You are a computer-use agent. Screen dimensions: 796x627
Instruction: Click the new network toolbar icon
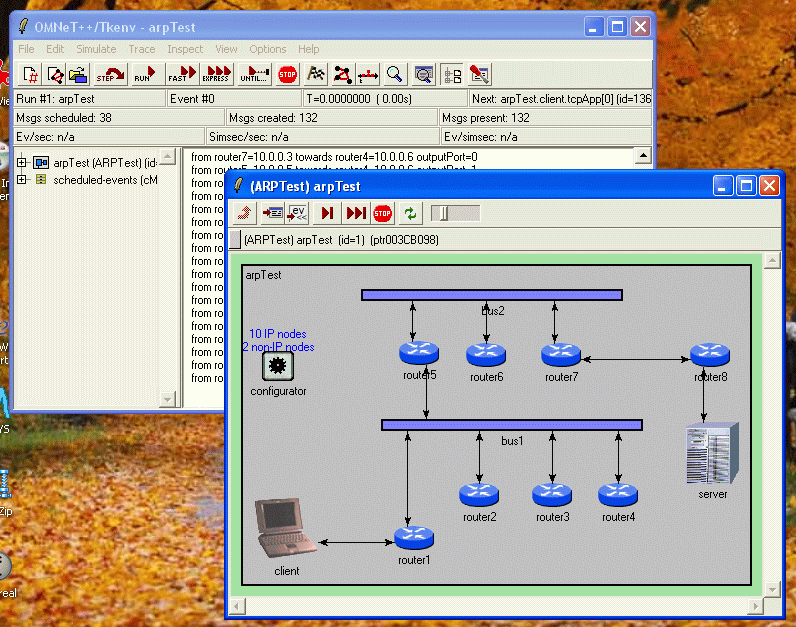[55, 75]
